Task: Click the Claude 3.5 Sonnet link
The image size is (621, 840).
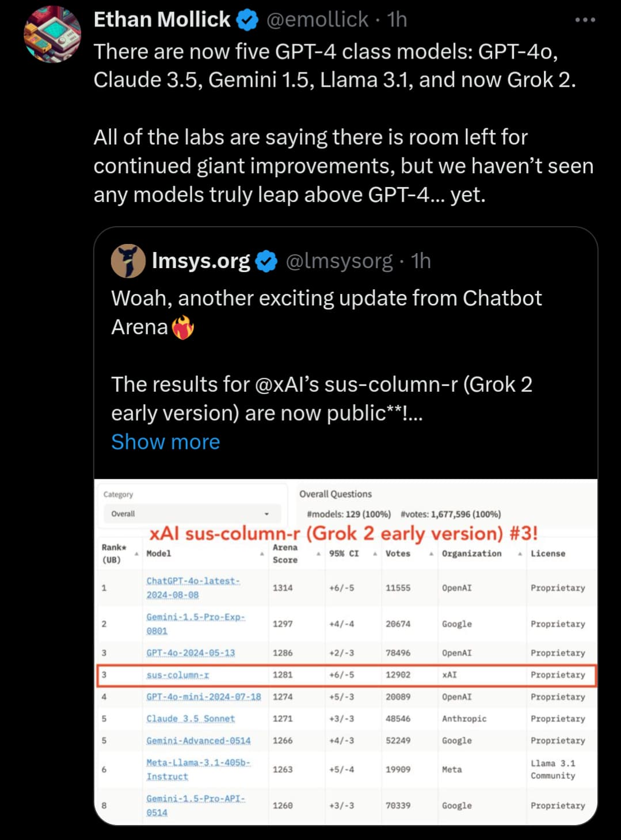Action: tap(191, 719)
